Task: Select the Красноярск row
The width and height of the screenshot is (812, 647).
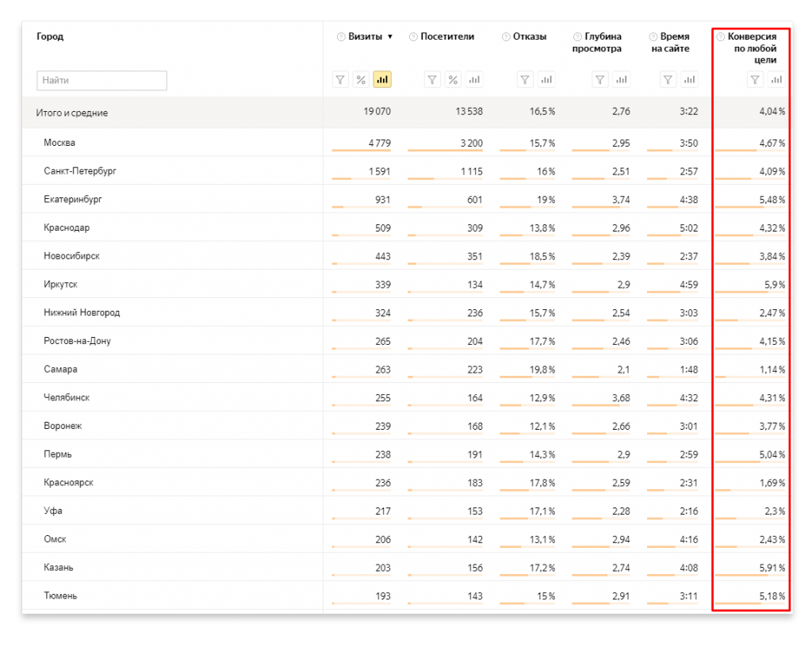Action: click(x=407, y=482)
